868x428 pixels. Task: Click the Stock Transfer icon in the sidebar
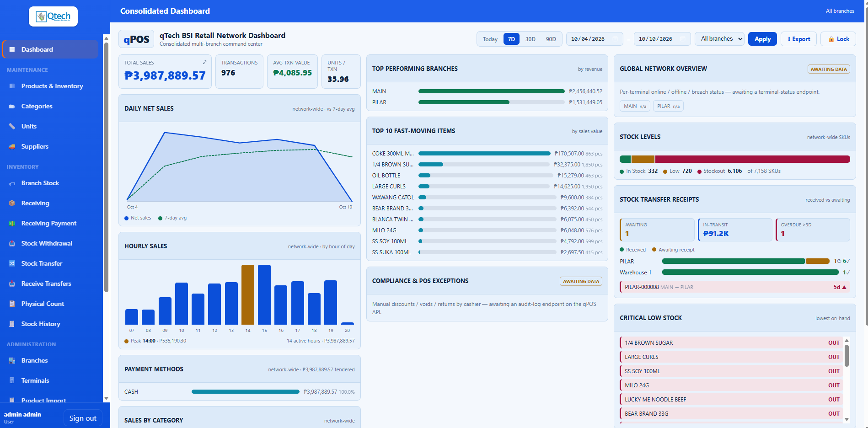tap(12, 263)
